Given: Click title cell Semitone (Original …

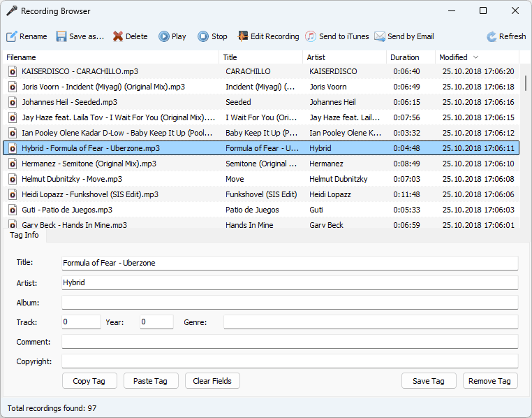Looking at the screenshot, I should click(x=261, y=164).
